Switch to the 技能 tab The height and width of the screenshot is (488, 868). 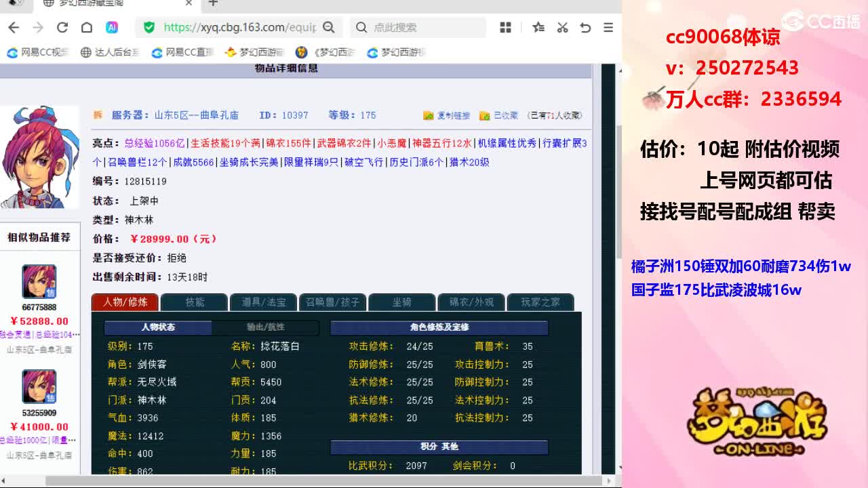[195, 302]
